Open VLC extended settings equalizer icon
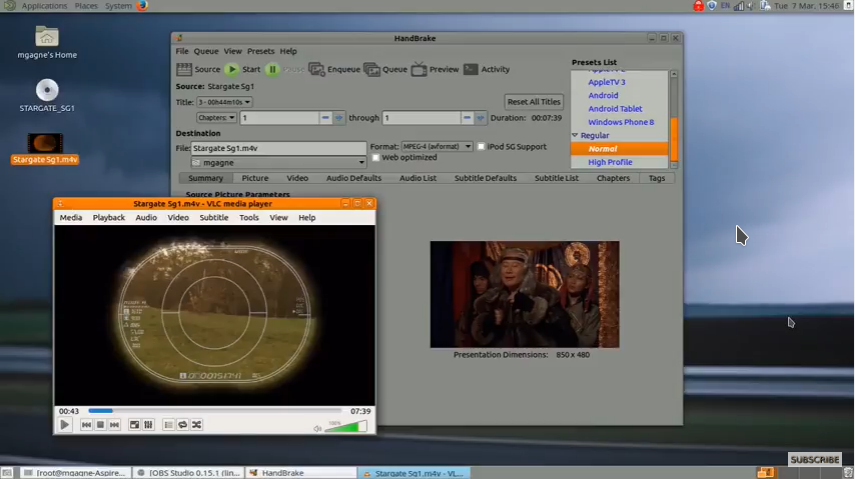 148,425
